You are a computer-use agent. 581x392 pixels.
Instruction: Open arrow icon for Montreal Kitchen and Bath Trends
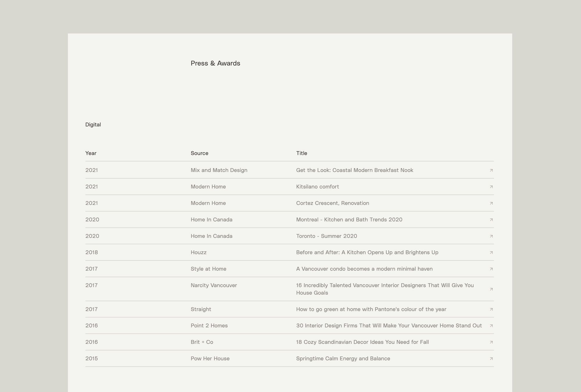pos(491,220)
